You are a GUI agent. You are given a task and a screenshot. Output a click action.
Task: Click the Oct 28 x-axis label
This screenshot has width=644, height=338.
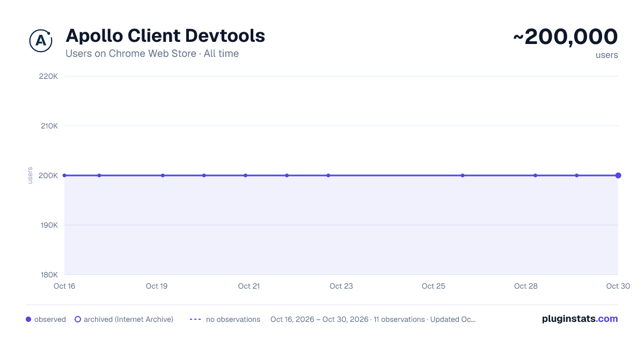(526, 286)
